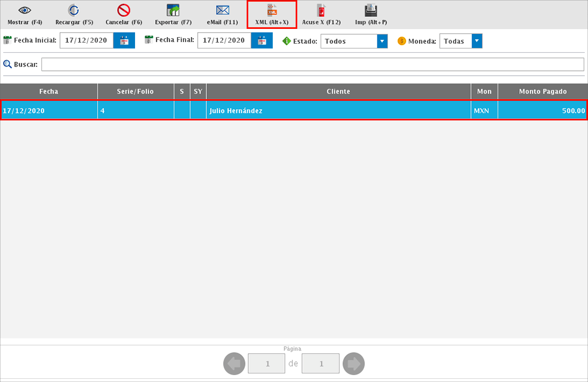Expand the Estado dropdown
This screenshot has height=382, width=588.
click(x=382, y=41)
